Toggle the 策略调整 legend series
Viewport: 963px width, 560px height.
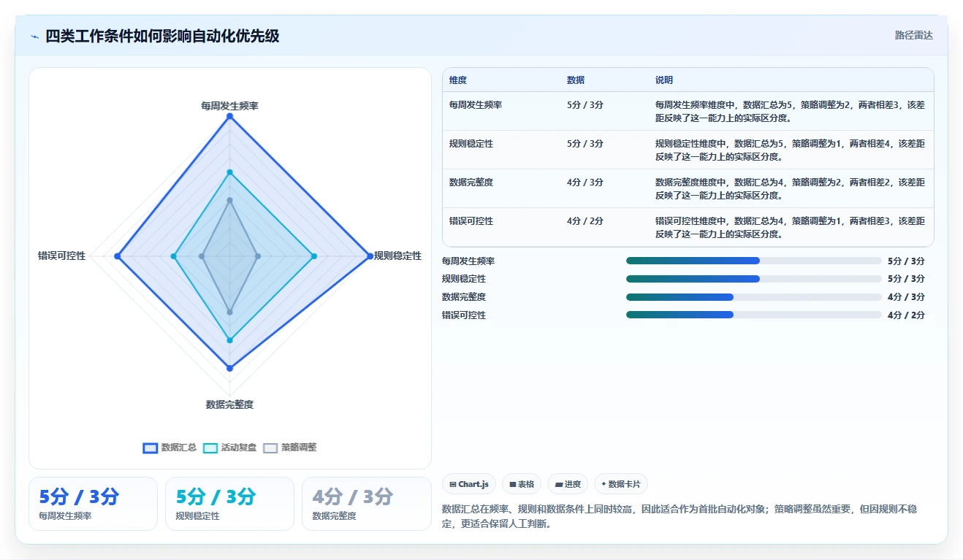pyautogui.click(x=290, y=448)
